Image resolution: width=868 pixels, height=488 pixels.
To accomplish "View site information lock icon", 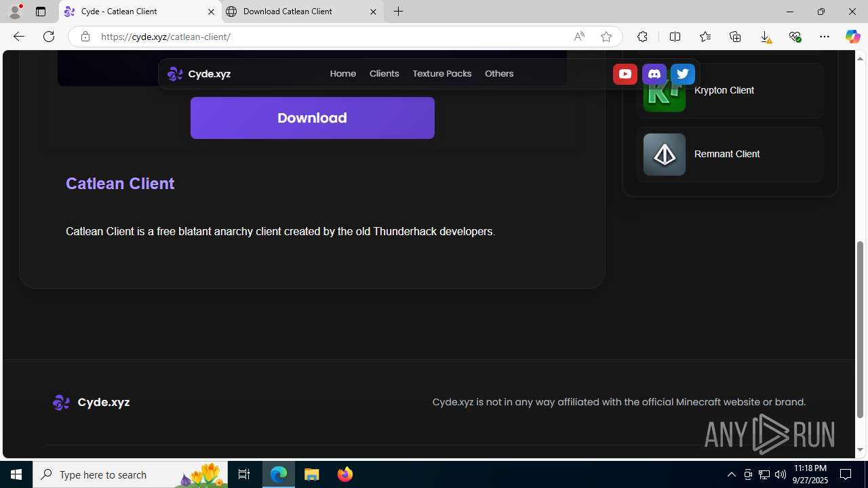I will (x=85, y=37).
